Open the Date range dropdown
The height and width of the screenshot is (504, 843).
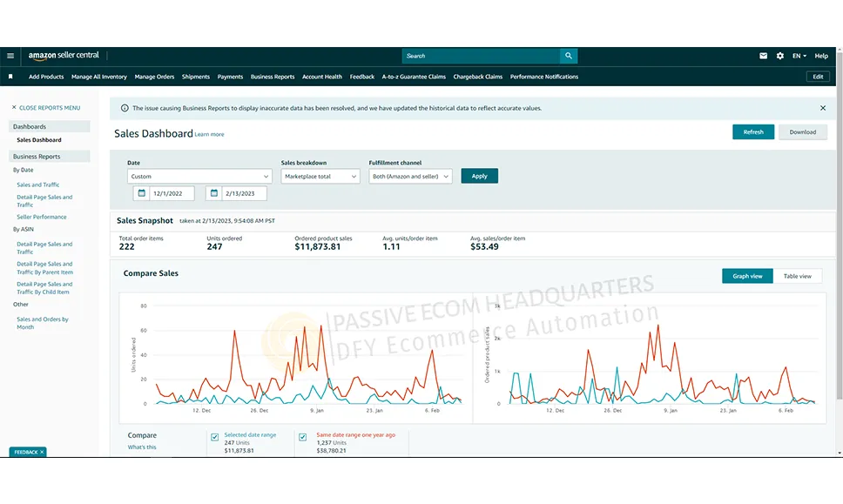tap(199, 176)
